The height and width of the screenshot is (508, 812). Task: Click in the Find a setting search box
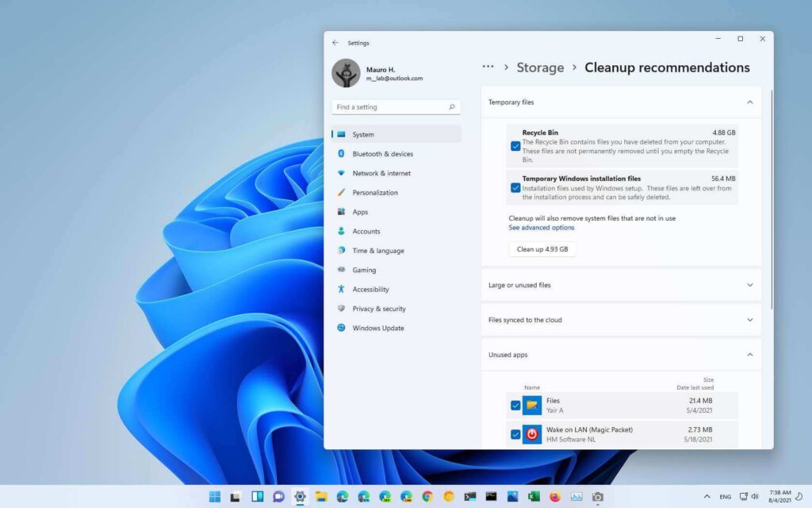pos(396,107)
